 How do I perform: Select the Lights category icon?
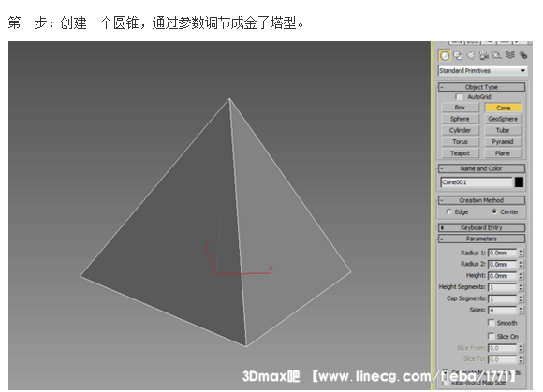point(471,55)
